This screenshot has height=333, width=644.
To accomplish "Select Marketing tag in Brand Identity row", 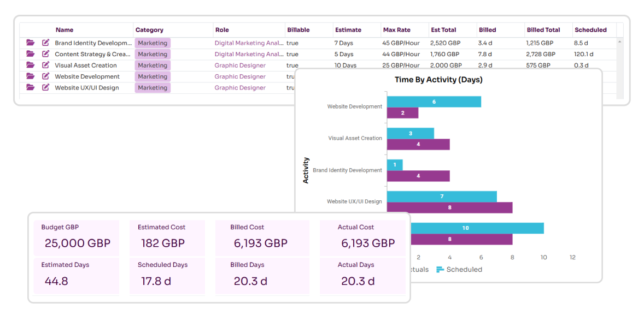I will click(x=153, y=43).
